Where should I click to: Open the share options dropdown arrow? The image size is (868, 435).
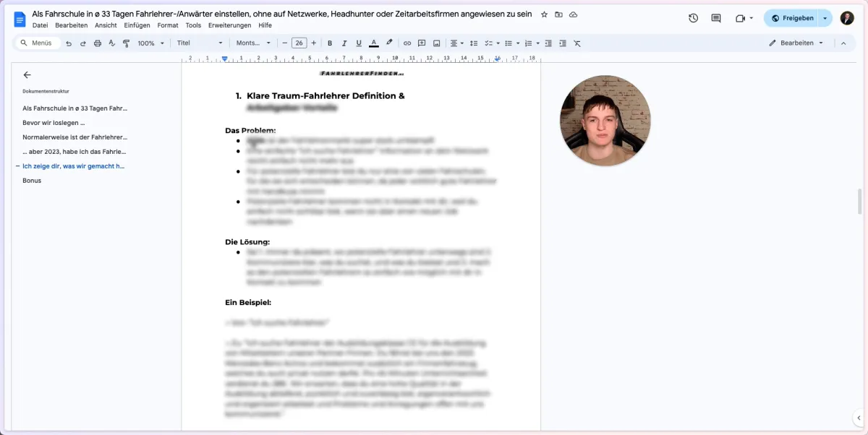pos(825,18)
